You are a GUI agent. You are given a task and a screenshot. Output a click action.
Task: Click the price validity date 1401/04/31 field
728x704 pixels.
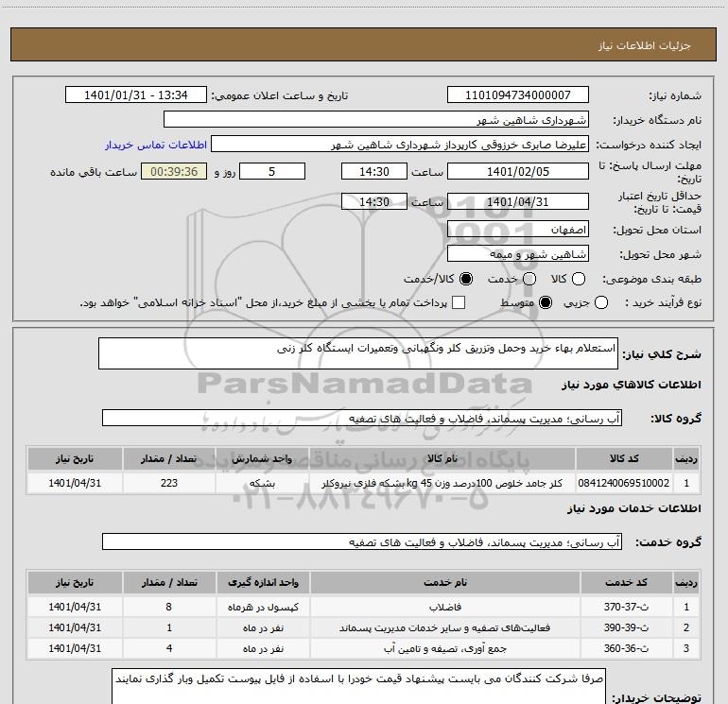click(x=518, y=201)
